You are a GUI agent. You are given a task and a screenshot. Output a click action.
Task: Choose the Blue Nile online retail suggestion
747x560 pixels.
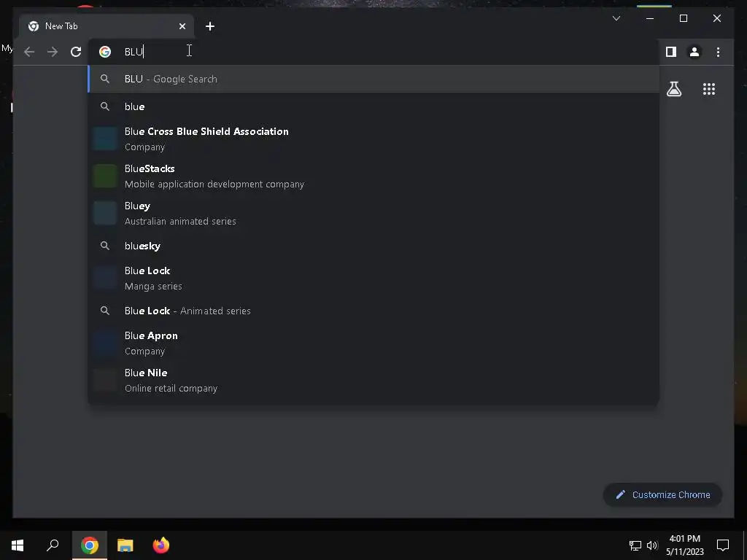click(x=374, y=380)
